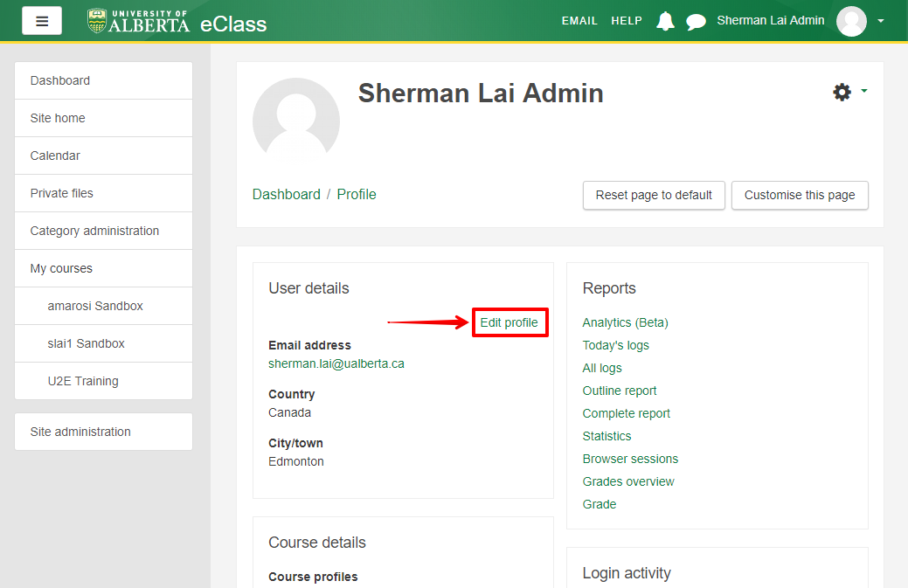The height and width of the screenshot is (588, 908).
Task: Open the HELP menu item in the header
Action: pyautogui.click(x=626, y=21)
